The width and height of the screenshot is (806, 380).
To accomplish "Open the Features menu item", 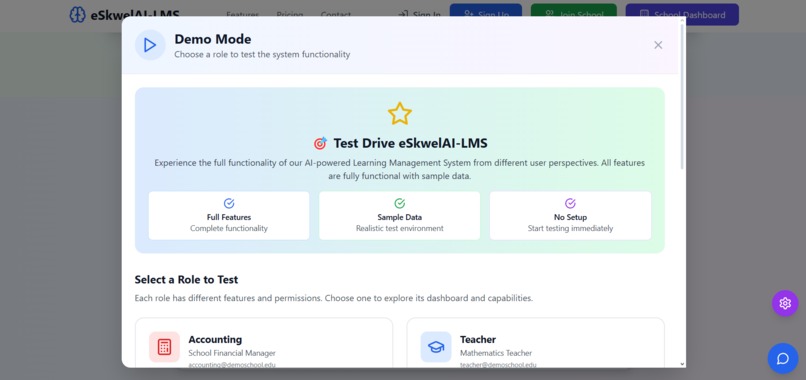I will (x=243, y=15).
